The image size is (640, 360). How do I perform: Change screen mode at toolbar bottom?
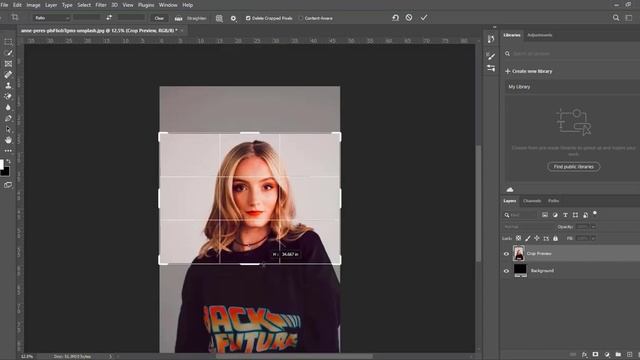tap(8, 185)
